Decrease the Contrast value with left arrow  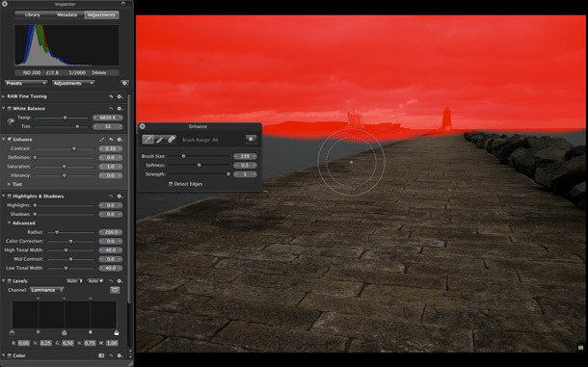(101, 148)
